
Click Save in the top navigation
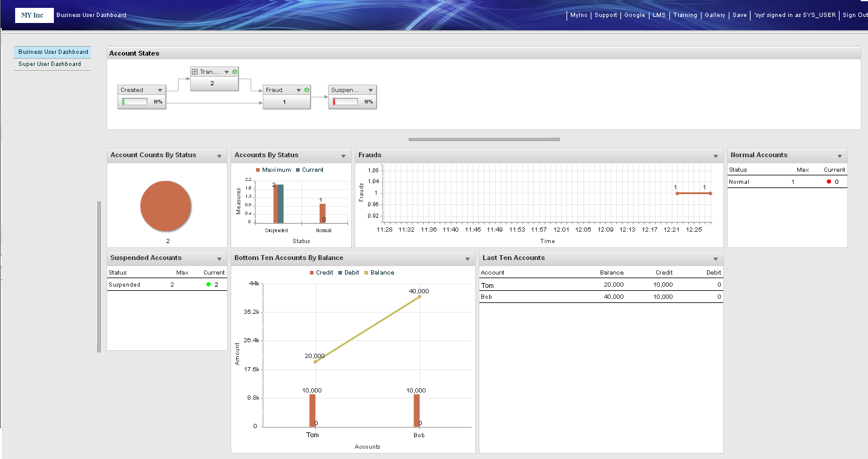pos(739,15)
